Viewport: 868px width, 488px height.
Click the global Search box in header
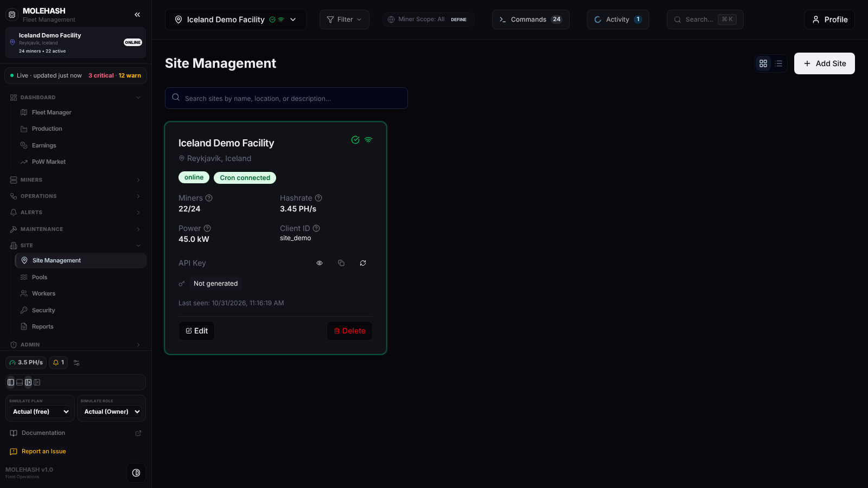pos(705,20)
